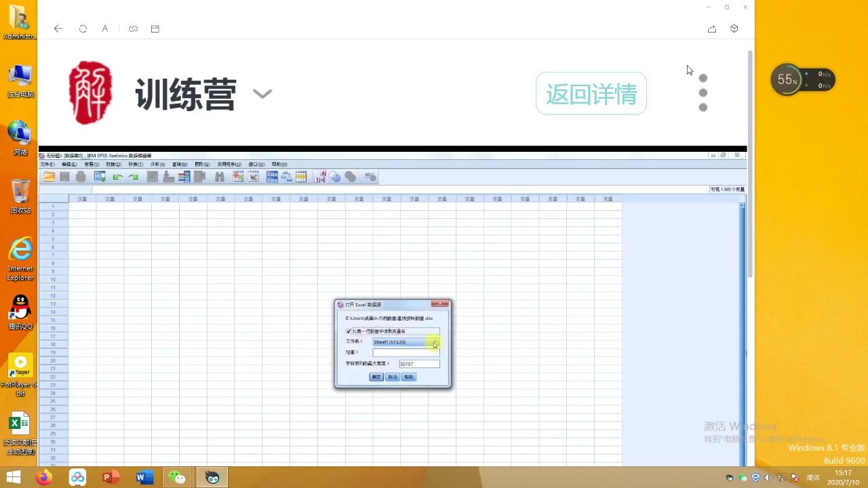Image resolution: width=868 pixels, height=488 pixels.
Task: Open the 分析 menu in SPSS
Action: click(x=157, y=164)
